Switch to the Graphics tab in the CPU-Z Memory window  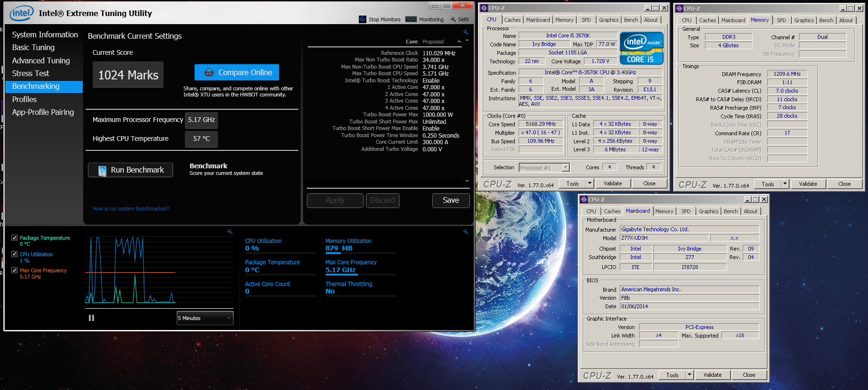tap(804, 20)
